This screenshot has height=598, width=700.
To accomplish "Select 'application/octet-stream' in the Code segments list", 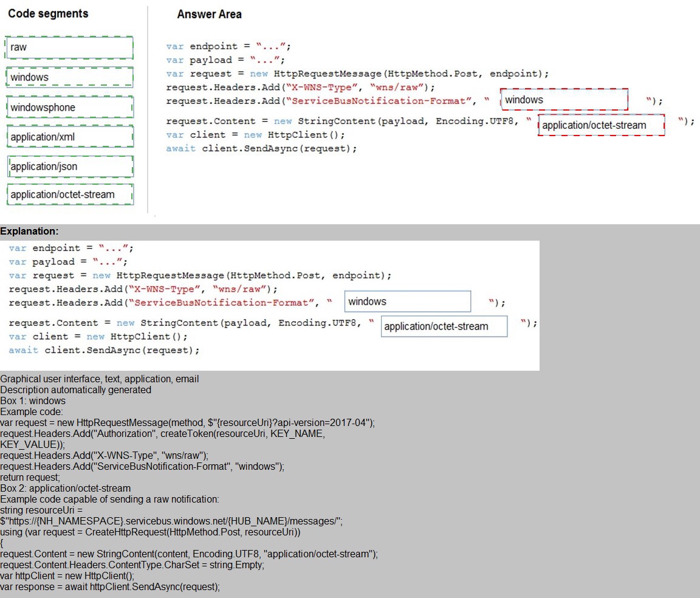I will pos(69,194).
